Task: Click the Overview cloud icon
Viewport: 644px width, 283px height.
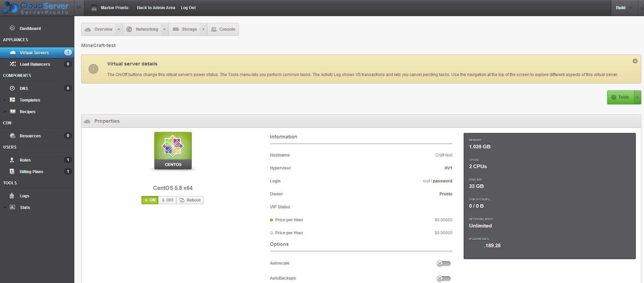Action: coord(88,29)
